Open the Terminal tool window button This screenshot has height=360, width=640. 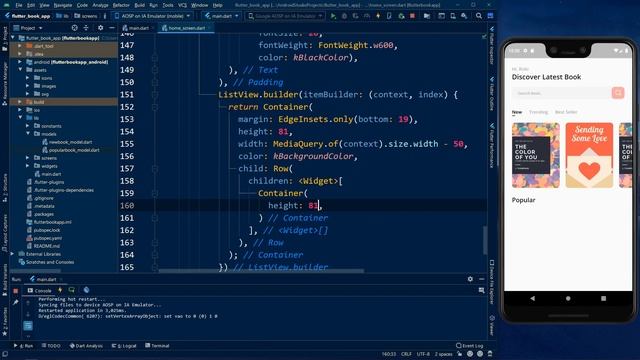pos(157,346)
